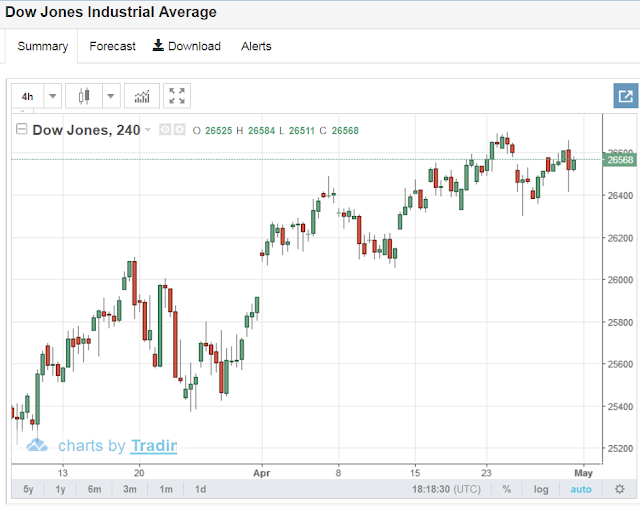Collapse the Dow Jones legend with the minus box
The width and height of the screenshot is (640, 507).
[21, 129]
